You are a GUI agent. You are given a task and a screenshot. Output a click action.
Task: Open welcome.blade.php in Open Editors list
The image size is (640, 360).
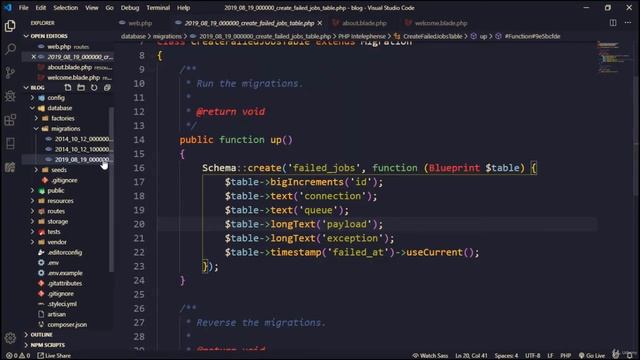tap(73, 78)
